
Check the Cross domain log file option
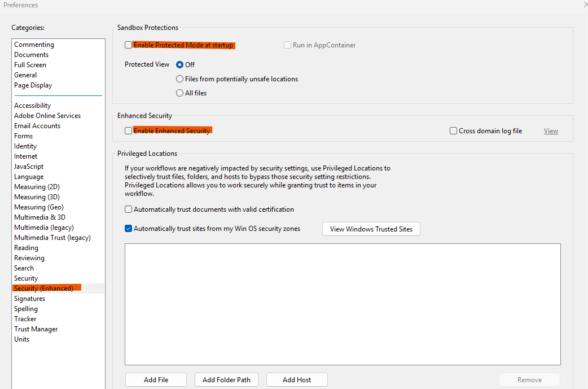point(453,130)
